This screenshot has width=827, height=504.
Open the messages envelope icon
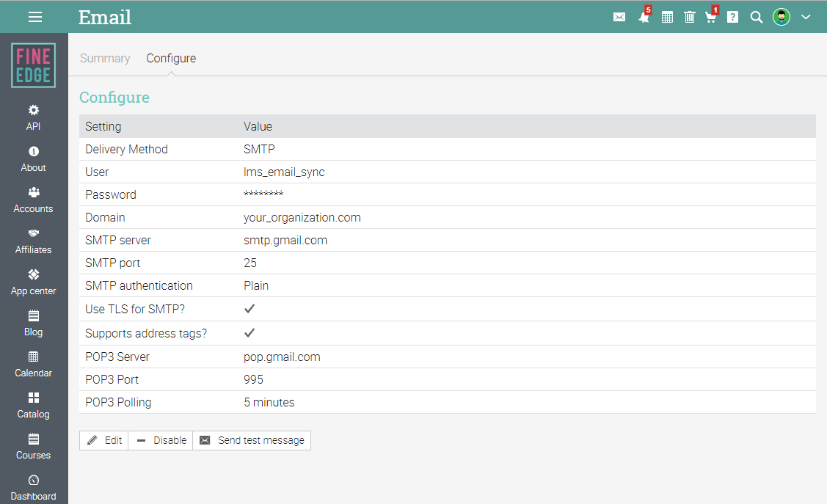click(619, 18)
